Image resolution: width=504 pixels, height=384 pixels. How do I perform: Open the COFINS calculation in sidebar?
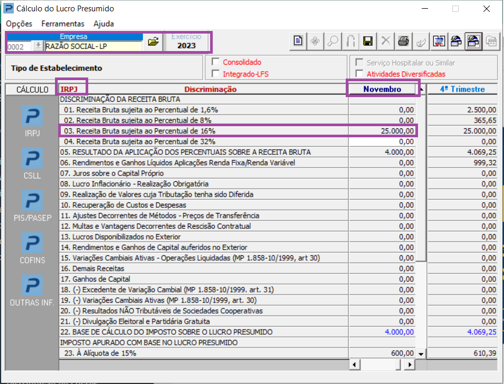click(32, 248)
